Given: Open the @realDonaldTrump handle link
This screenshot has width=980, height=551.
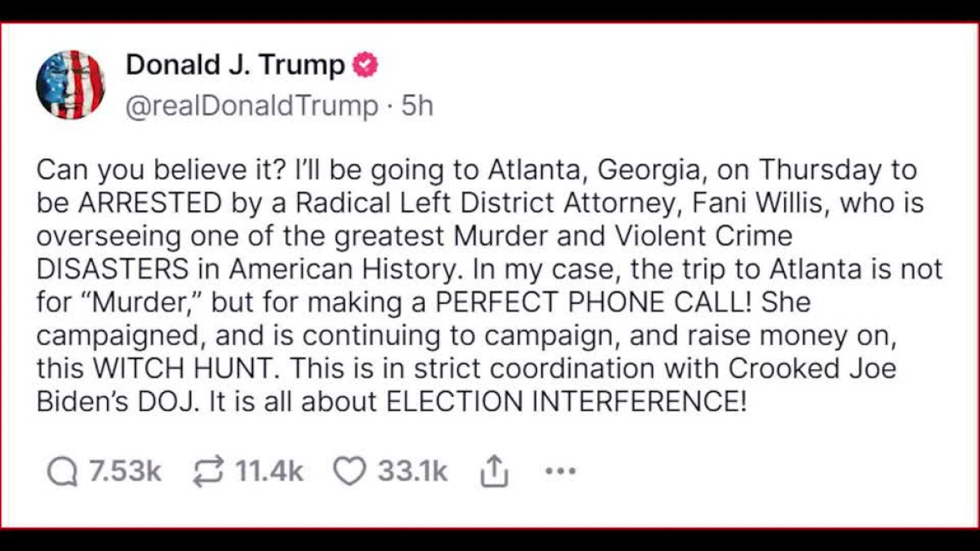Looking at the screenshot, I should coord(252,106).
